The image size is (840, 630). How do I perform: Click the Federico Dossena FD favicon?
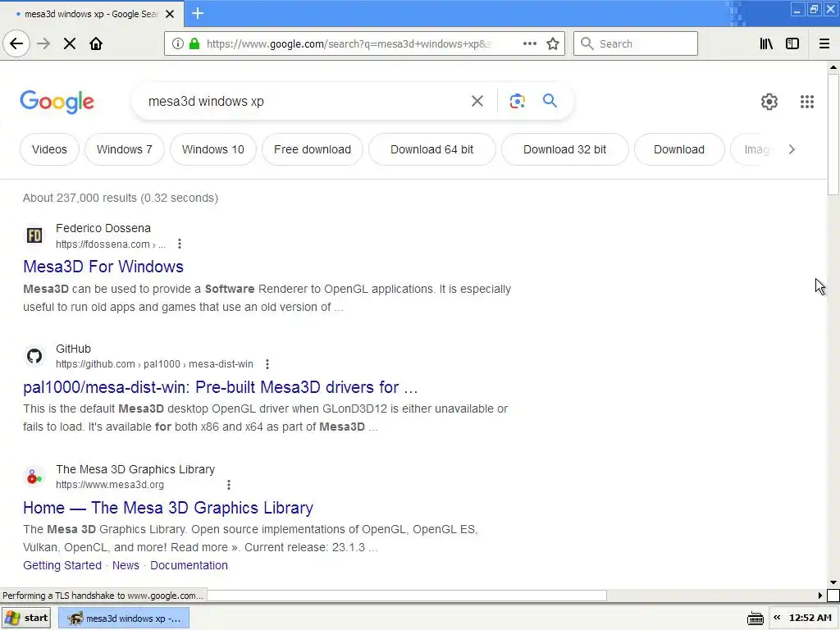pos(34,235)
